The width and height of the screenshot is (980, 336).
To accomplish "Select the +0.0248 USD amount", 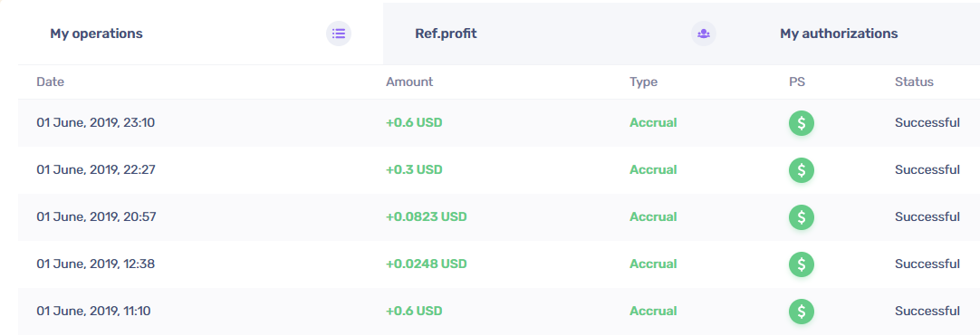I will [x=427, y=264].
